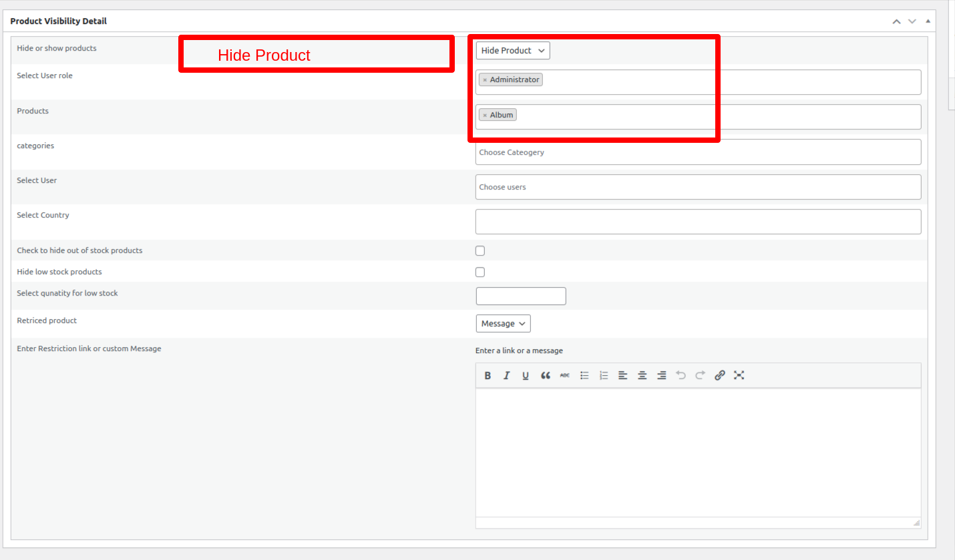Click the 'Enter a link or a message' text
This screenshot has height=560, width=955.
point(519,351)
